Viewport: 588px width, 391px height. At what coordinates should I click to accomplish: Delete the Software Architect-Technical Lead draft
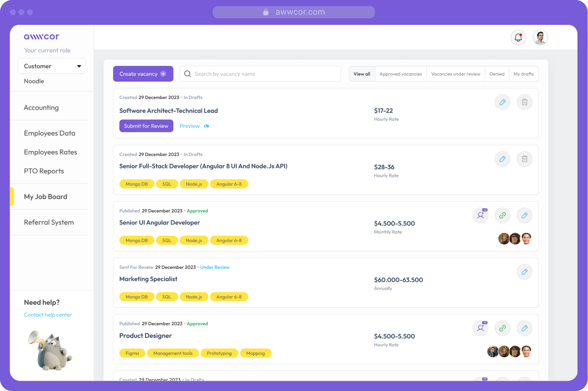pyautogui.click(x=524, y=102)
